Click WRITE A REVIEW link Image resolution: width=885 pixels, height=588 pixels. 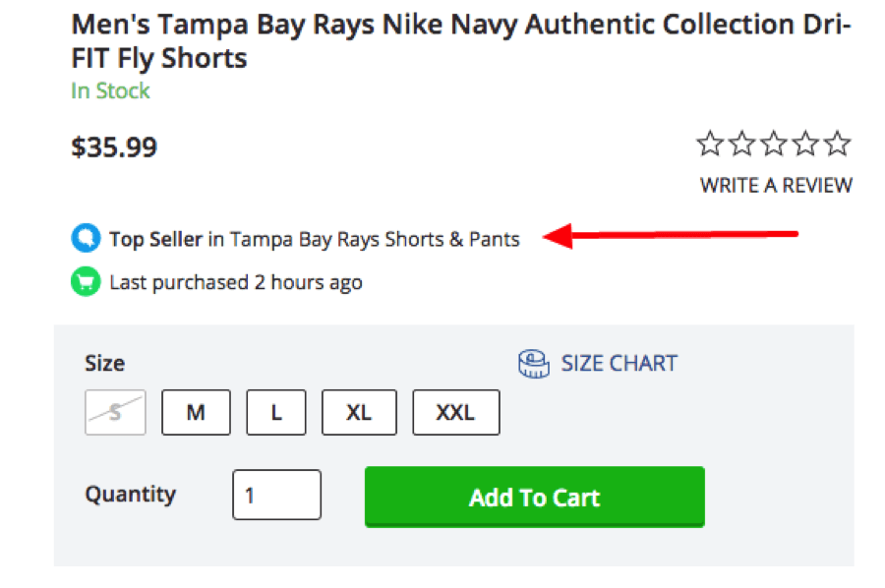776,185
